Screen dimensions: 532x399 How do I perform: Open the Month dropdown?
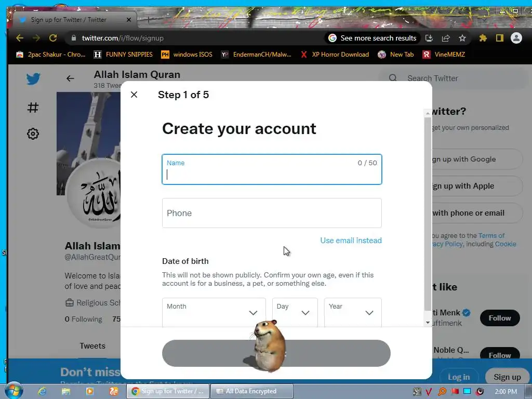pos(214,312)
